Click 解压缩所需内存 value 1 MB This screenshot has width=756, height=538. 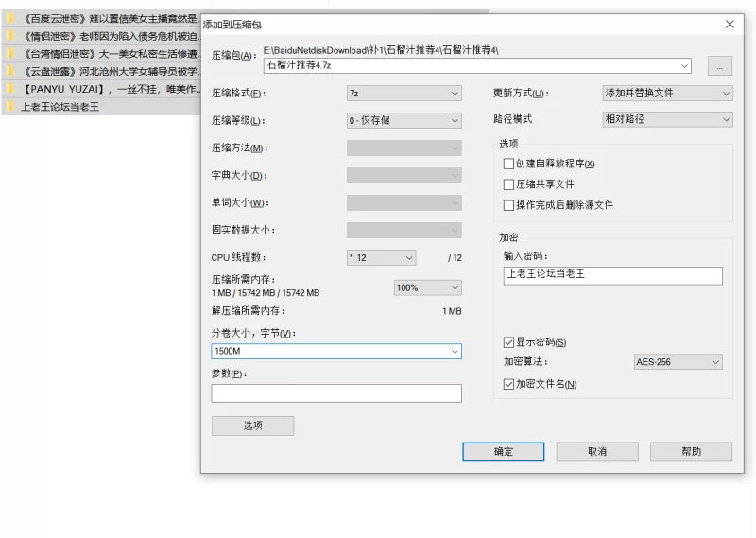tap(452, 311)
